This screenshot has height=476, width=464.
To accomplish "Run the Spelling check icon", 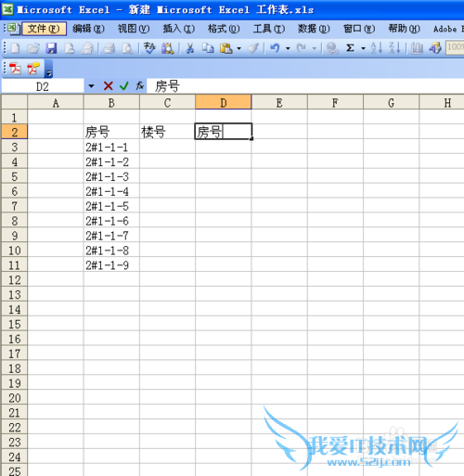I will tap(150, 48).
